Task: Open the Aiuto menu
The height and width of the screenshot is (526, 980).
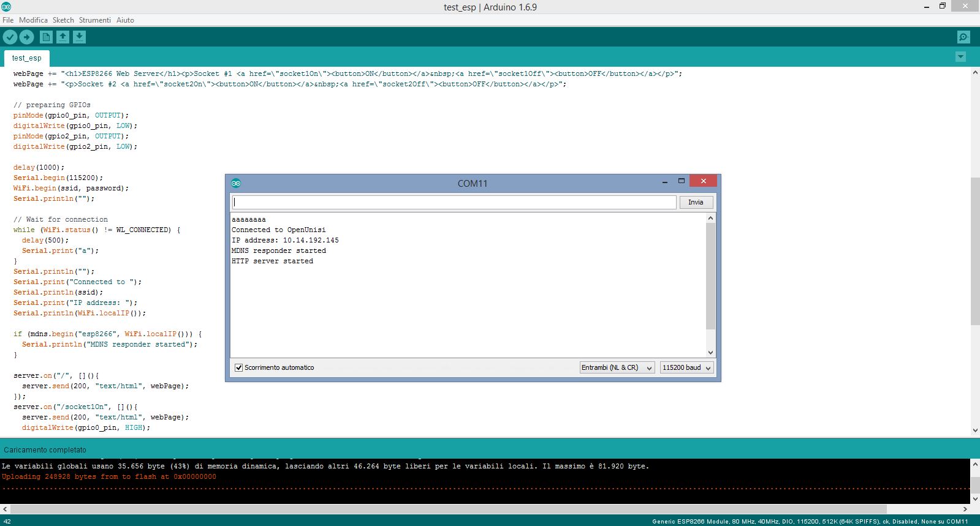Action: coord(125,20)
